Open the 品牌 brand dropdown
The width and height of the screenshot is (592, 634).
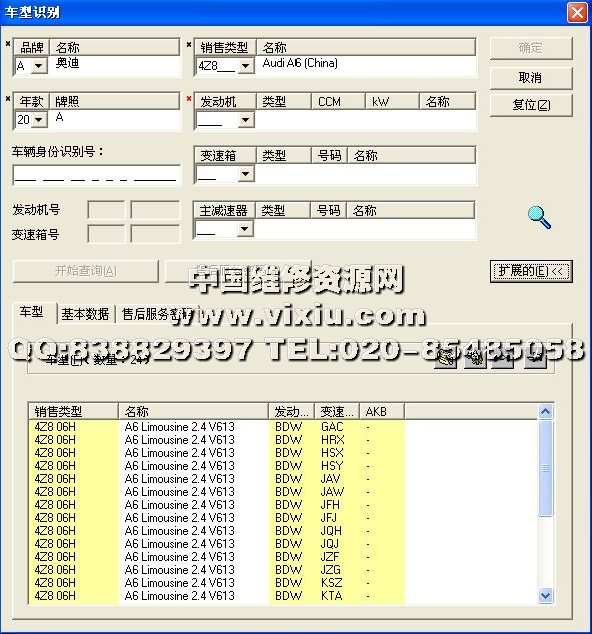point(39,65)
